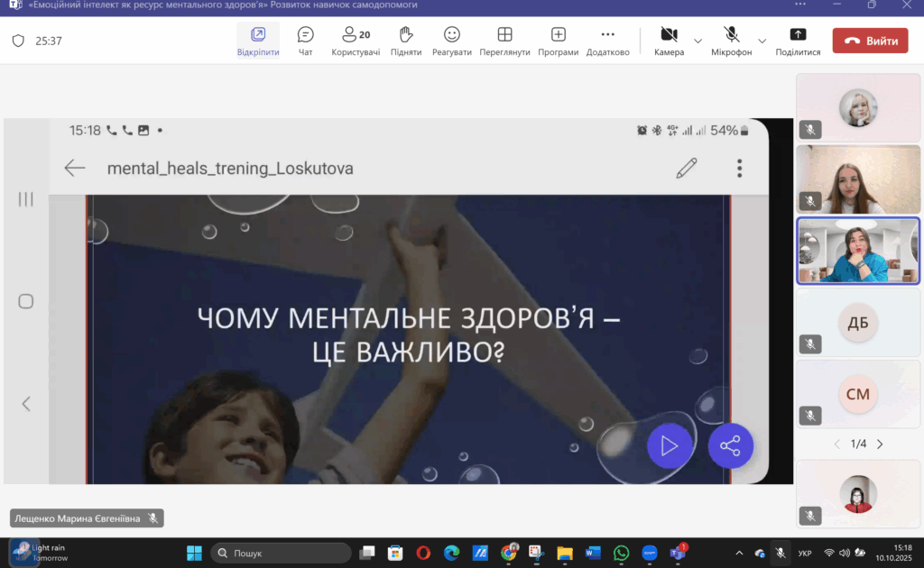This screenshot has width=924, height=568.
Task: Open the Chat panel (Чат)
Action: tap(305, 41)
